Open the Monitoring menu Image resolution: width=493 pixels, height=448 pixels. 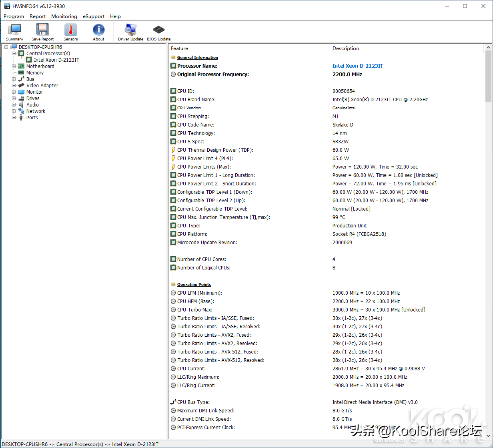[64, 16]
